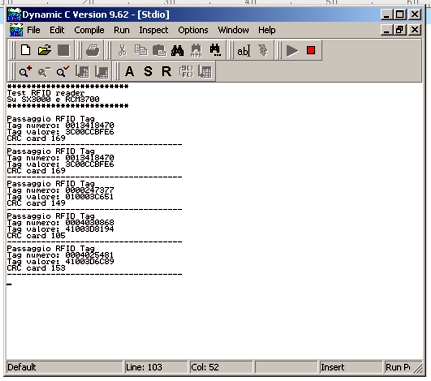Run the program with the play arrow

[292, 51]
